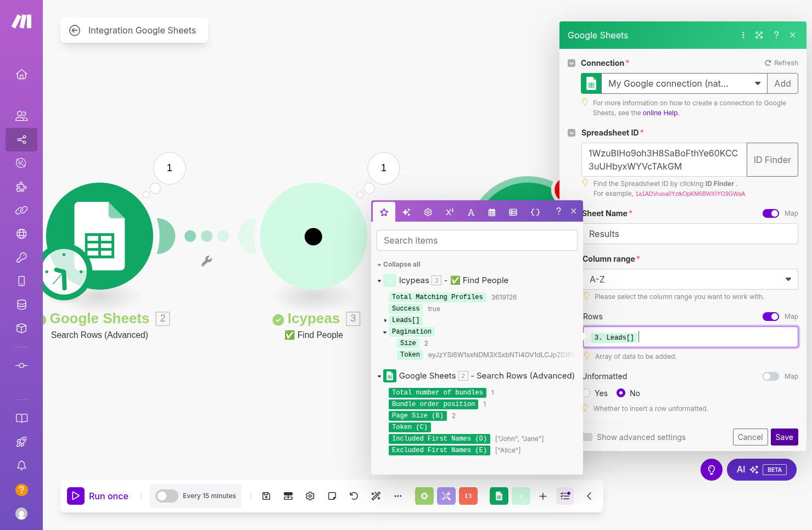The width and height of the screenshot is (812, 530).
Task: Click the back arrow beside Integration Google Sheets
Action: tap(75, 31)
